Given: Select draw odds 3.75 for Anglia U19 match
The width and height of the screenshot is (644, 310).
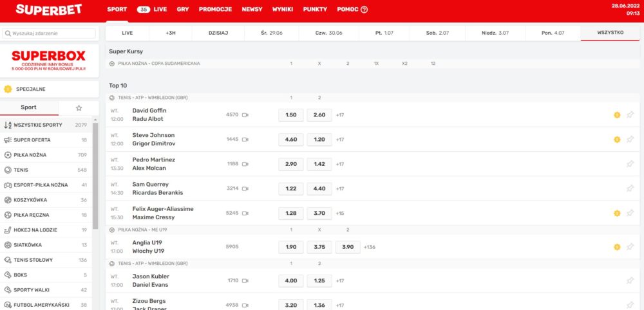Looking at the screenshot, I should click(319, 247).
